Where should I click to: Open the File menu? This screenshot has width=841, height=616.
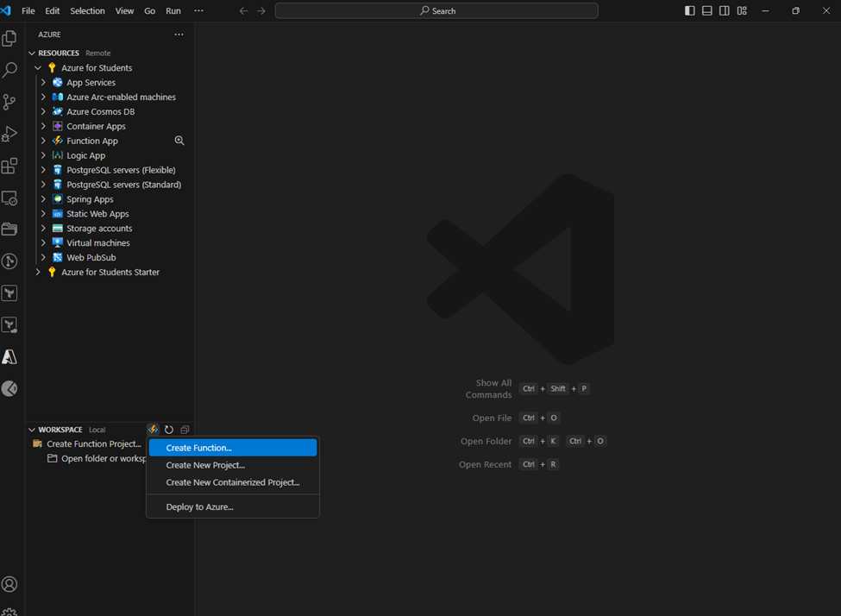(x=28, y=10)
